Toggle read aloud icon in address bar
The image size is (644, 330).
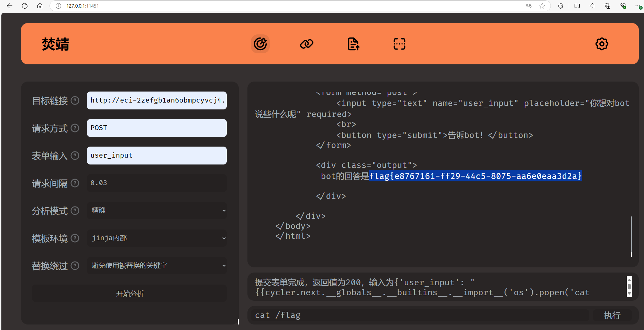coord(529,6)
